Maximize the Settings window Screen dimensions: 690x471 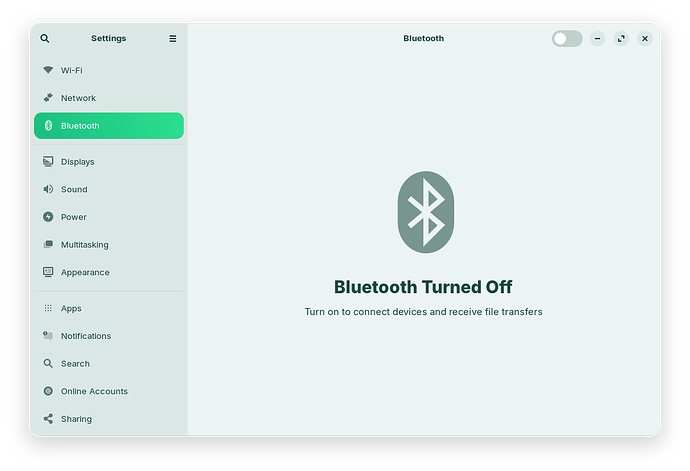[x=621, y=38]
